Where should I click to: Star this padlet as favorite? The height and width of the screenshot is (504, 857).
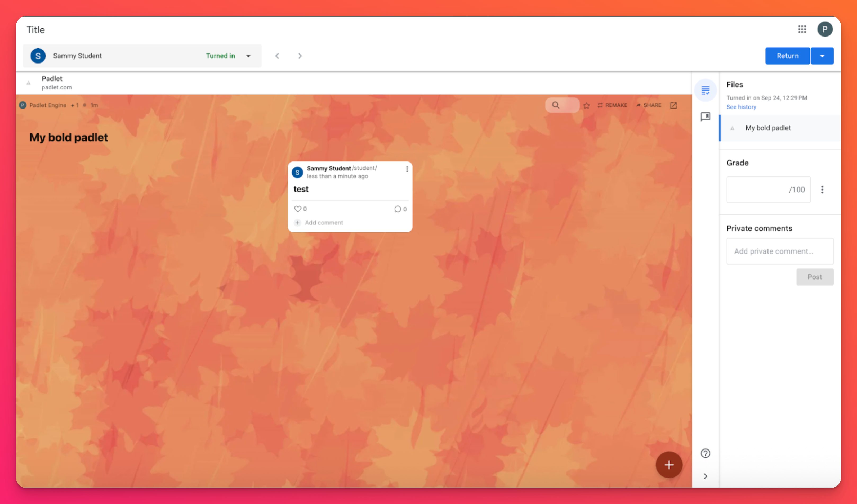pos(586,105)
